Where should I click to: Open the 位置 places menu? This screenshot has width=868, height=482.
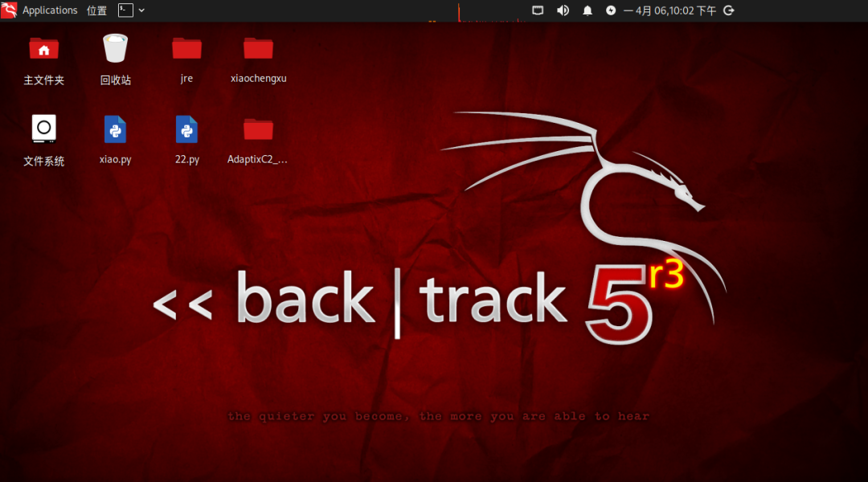point(97,10)
